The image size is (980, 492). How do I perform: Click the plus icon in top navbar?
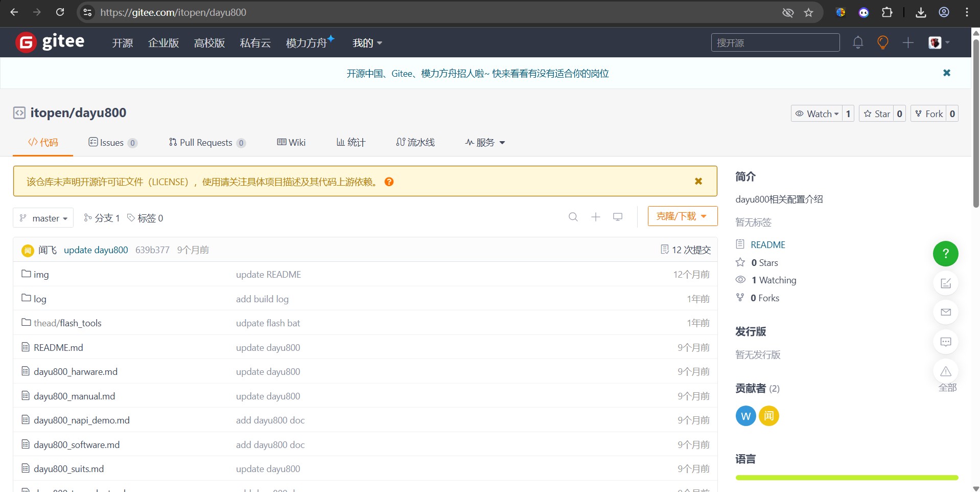(x=908, y=42)
